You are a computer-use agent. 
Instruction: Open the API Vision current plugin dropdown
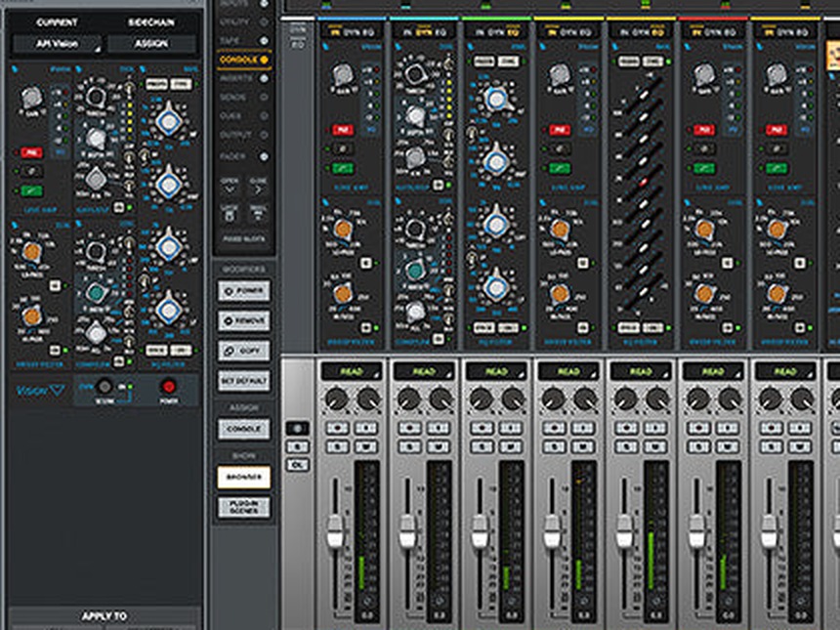coord(57,44)
